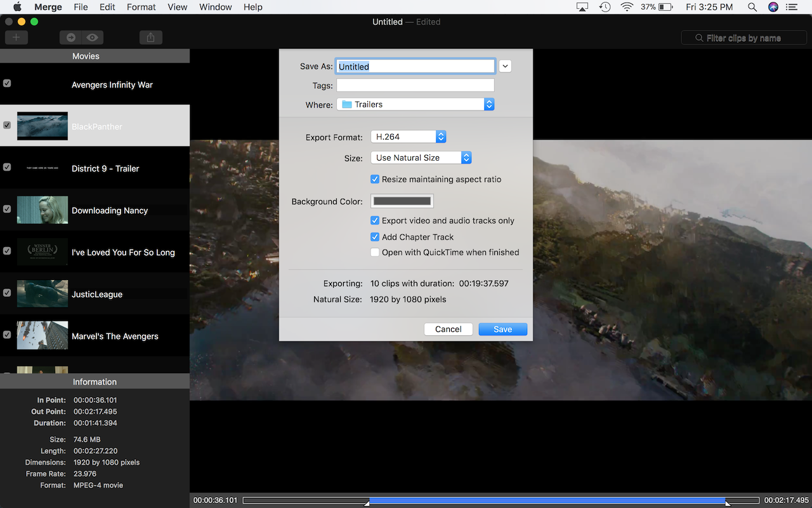Toggle Export video and audio tracks only
The width and height of the screenshot is (812, 508).
tap(375, 220)
